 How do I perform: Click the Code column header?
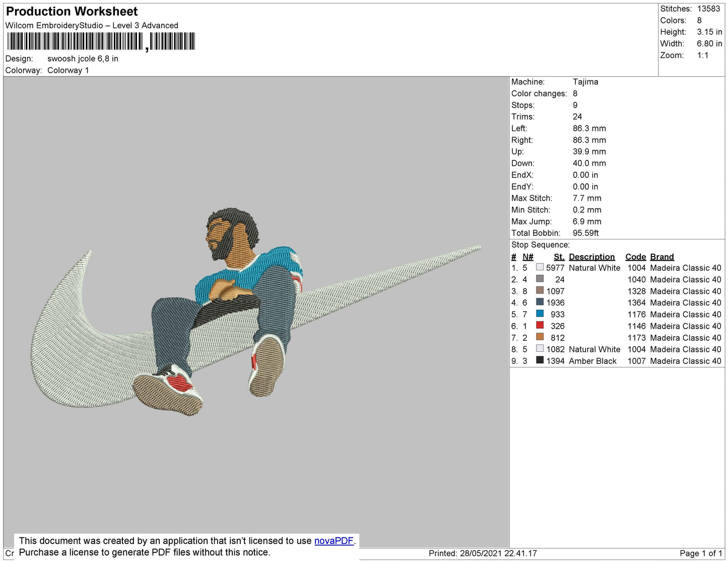point(635,257)
